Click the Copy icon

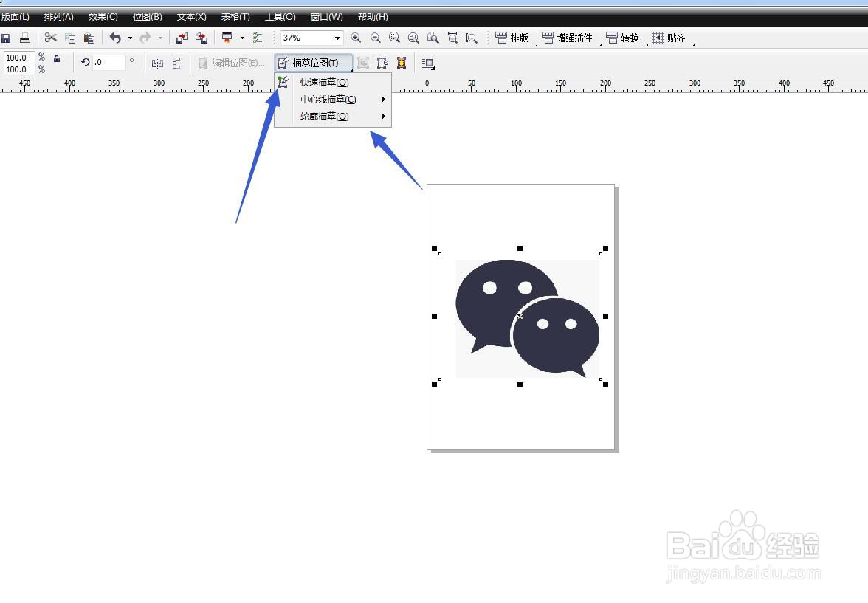[70, 38]
